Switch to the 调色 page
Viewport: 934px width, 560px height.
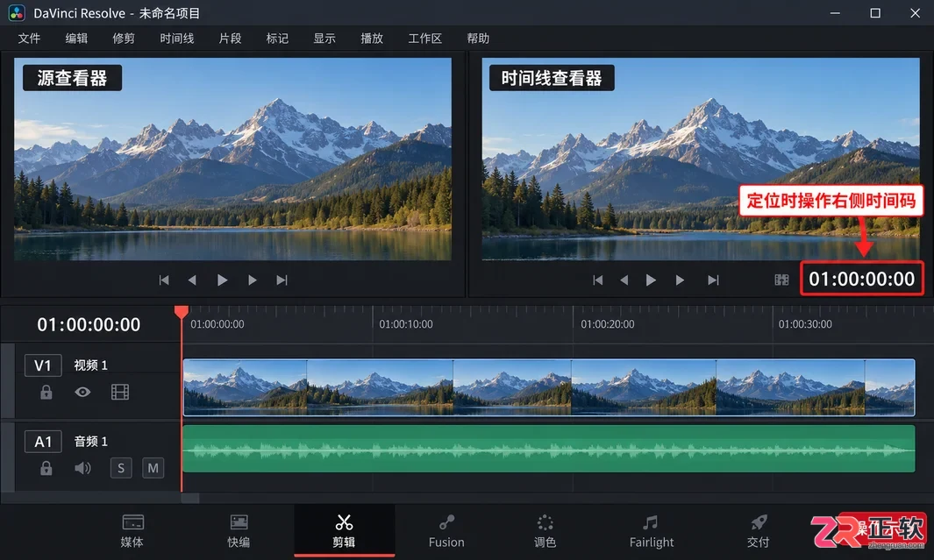tap(545, 531)
